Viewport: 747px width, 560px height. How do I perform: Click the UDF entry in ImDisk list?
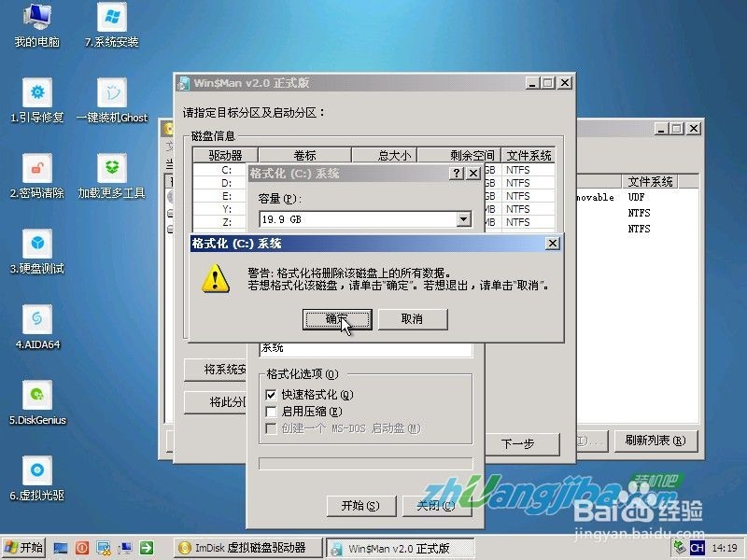pyautogui.click(x=636, y=197)
